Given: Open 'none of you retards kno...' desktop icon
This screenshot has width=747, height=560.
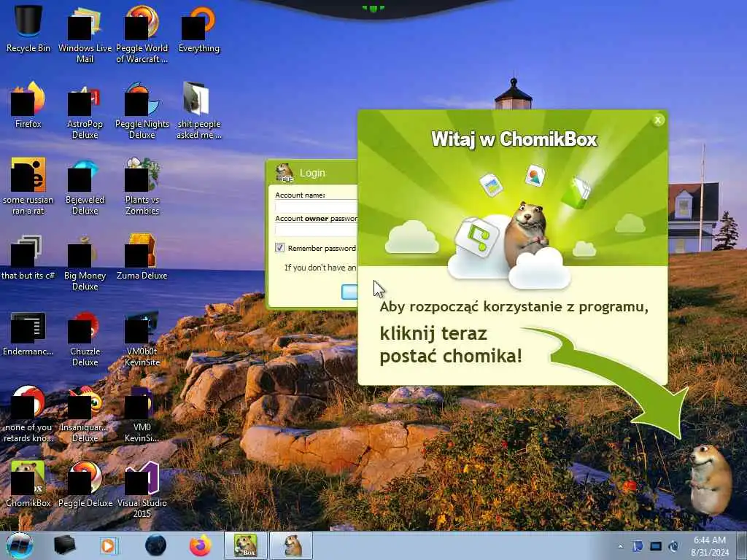Looking at the screenshot, I should 28,413.
